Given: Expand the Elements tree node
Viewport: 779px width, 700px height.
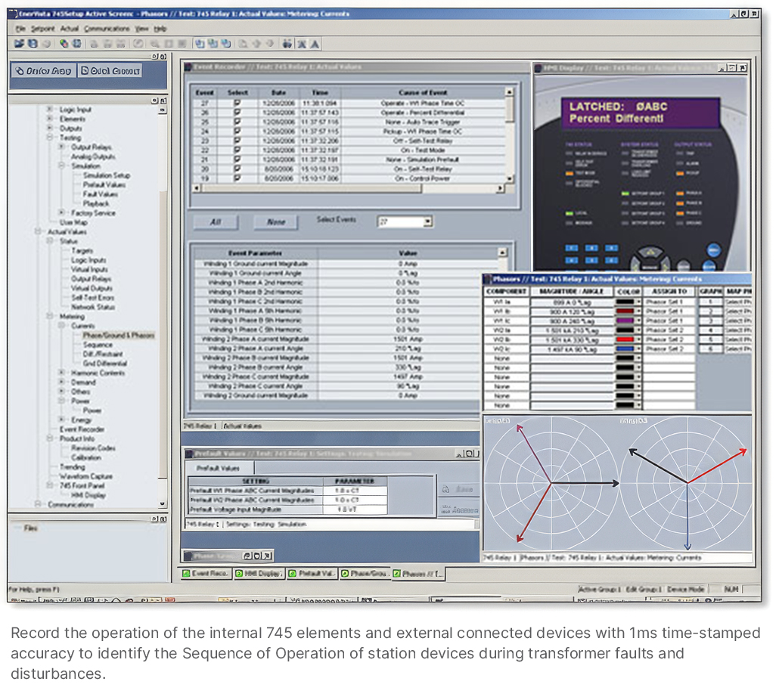Looking at the screenshot, I should (49, 119).
